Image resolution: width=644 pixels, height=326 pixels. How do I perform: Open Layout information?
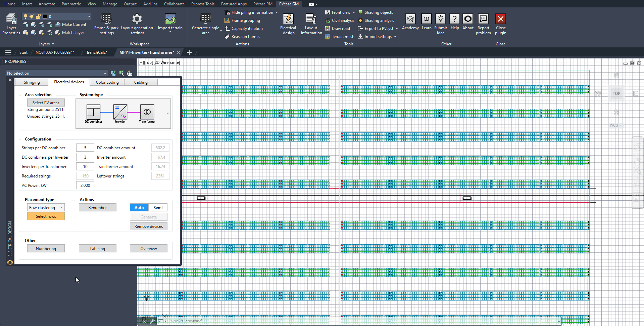pyautogui.click(x=311, y=19)
